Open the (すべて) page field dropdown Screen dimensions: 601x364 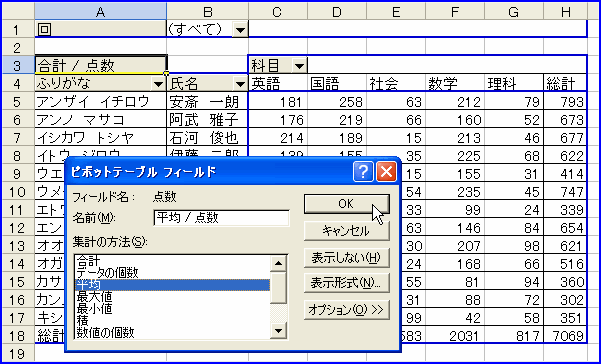coord(240,30)
